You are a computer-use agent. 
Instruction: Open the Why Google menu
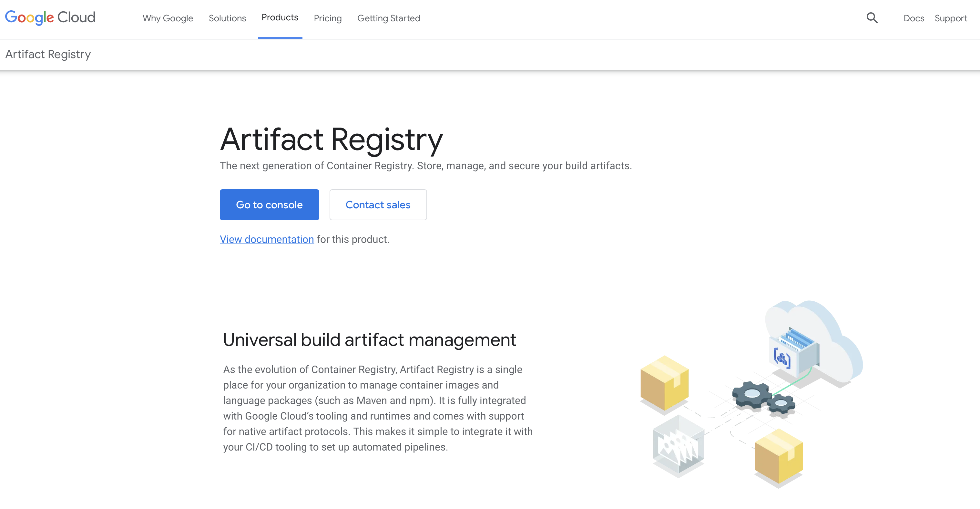(168, 18)
